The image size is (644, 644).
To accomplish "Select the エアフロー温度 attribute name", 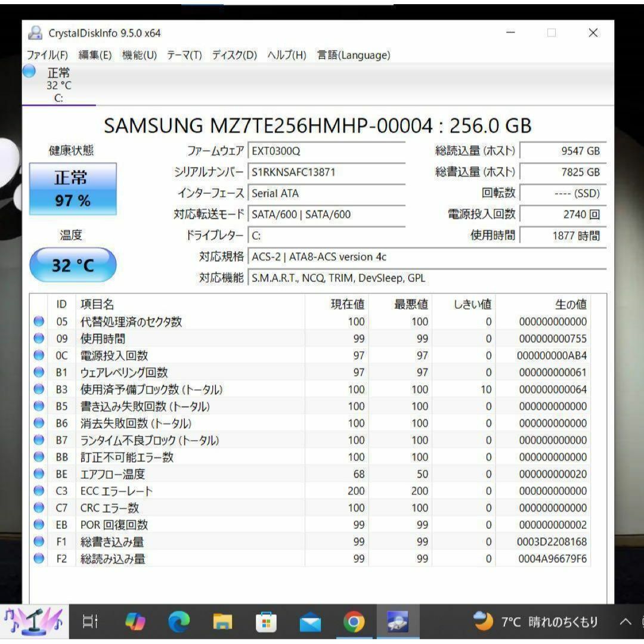I will 113,475.
